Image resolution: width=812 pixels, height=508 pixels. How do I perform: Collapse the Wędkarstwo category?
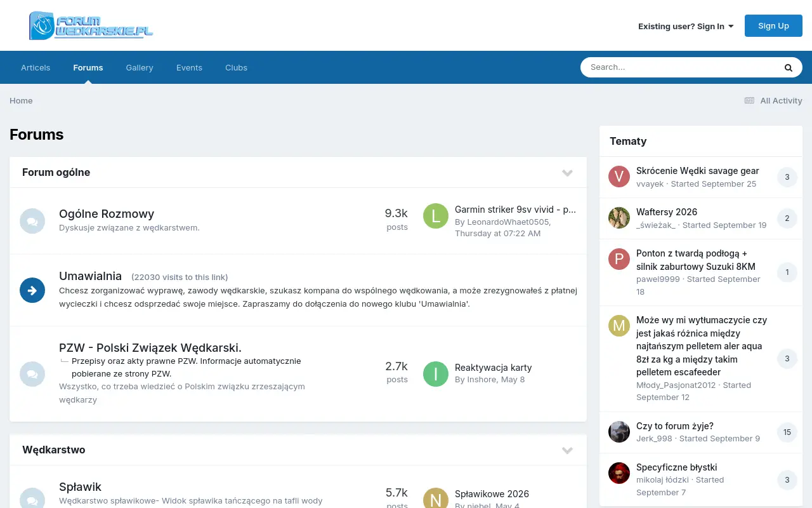(x=567, y=450)
